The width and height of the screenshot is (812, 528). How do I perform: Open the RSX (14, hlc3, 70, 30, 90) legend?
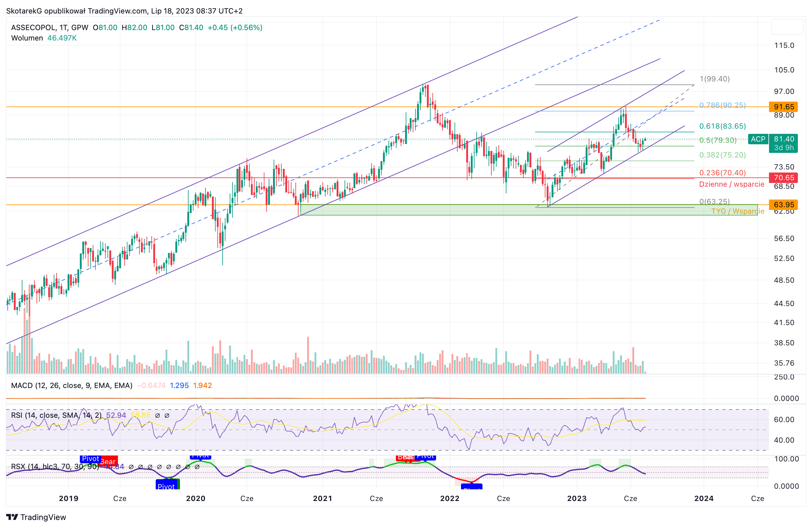pyautogui.click(x=55, y=466)
